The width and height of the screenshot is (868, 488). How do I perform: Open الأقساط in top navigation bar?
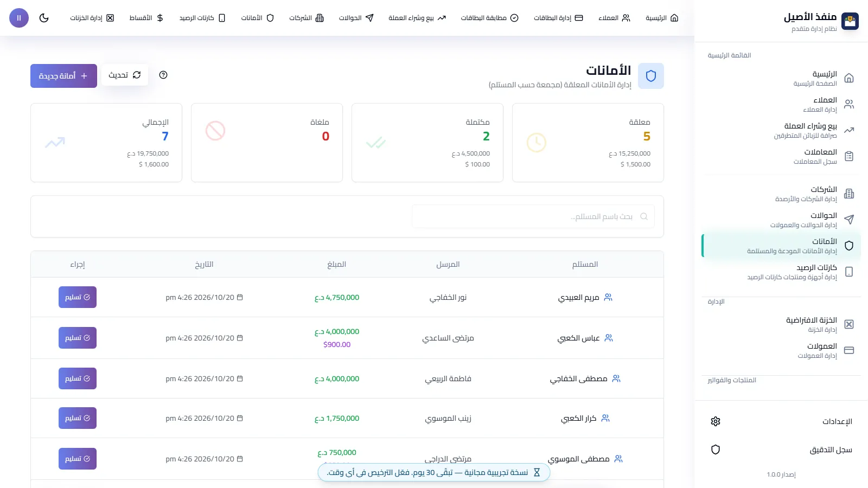[x=146, y=18]
